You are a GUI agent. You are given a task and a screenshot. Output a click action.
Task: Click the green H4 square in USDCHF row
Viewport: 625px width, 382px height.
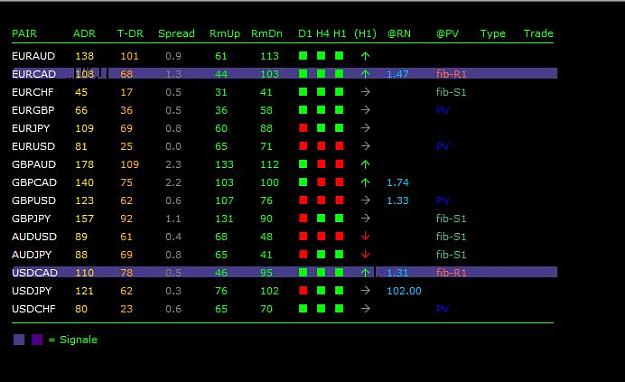[321, 308]
